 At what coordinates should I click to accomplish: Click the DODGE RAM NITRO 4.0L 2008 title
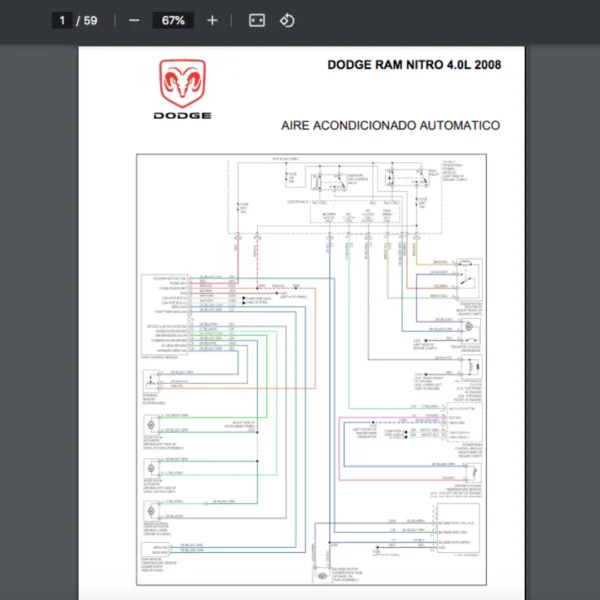click(x=414, y=66)
